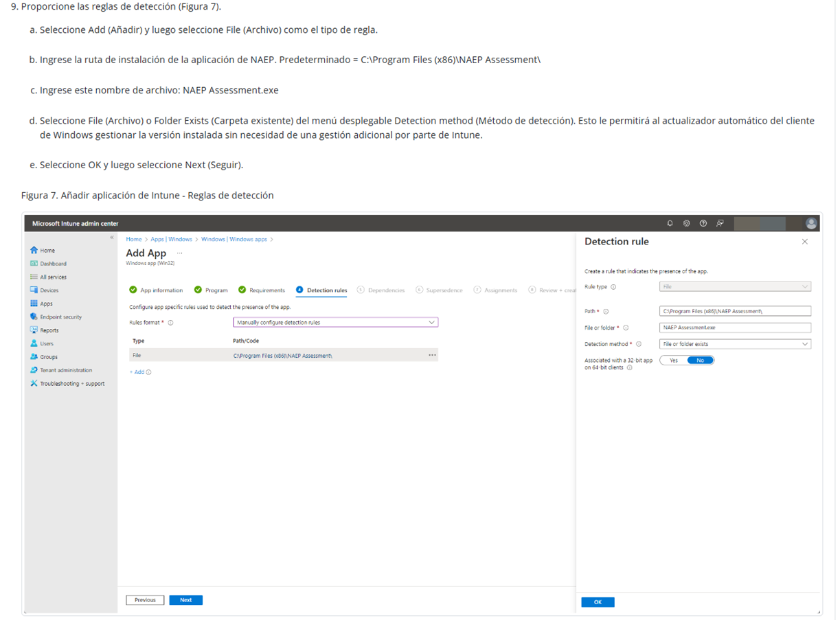Go to the App information tab

161,290
